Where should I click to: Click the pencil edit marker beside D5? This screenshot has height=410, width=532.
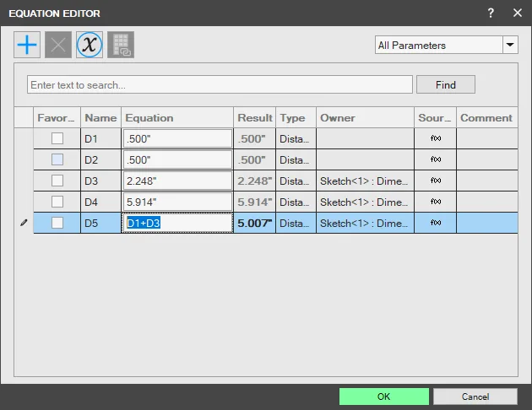pyautogui.click(x=24, y=223)
